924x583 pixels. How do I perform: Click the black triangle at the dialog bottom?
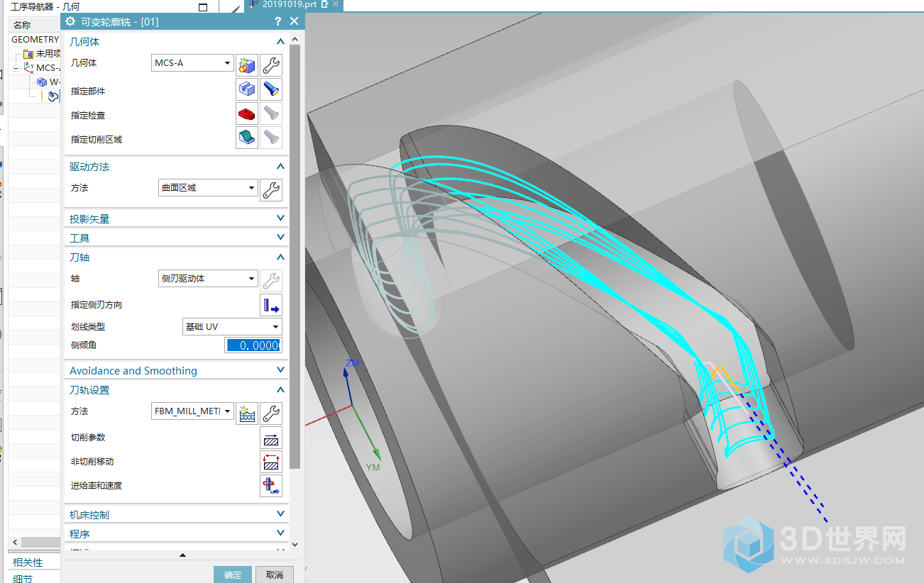pos(183,555)
